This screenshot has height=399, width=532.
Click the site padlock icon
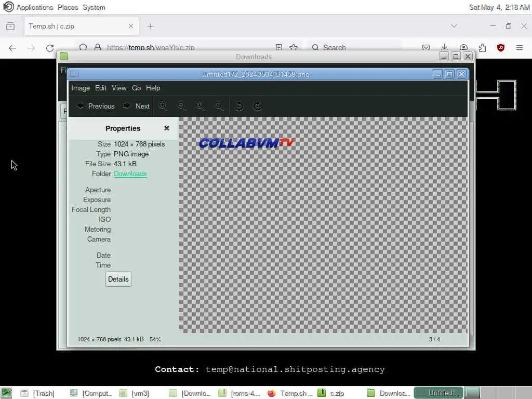pyautogui.click(x=97, y=47)
